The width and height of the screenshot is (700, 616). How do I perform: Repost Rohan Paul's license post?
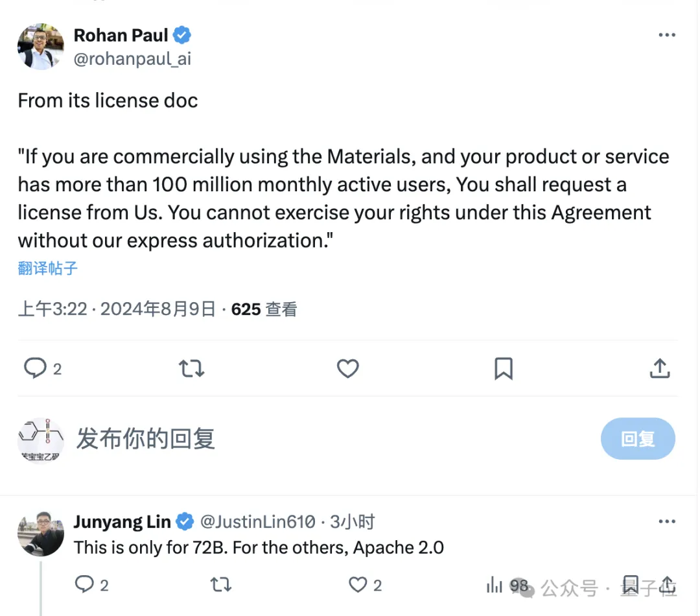pyautogui.click(x=191, y=368)
